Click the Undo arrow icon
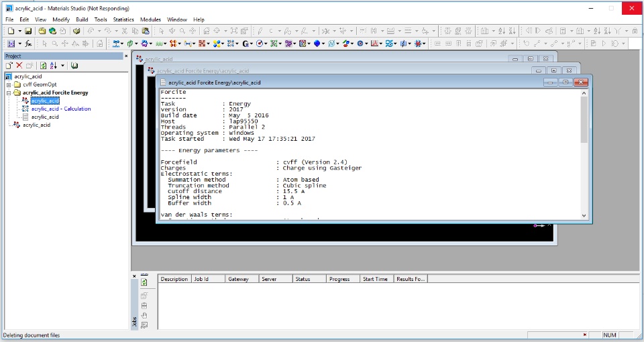 tap(91, 31)
